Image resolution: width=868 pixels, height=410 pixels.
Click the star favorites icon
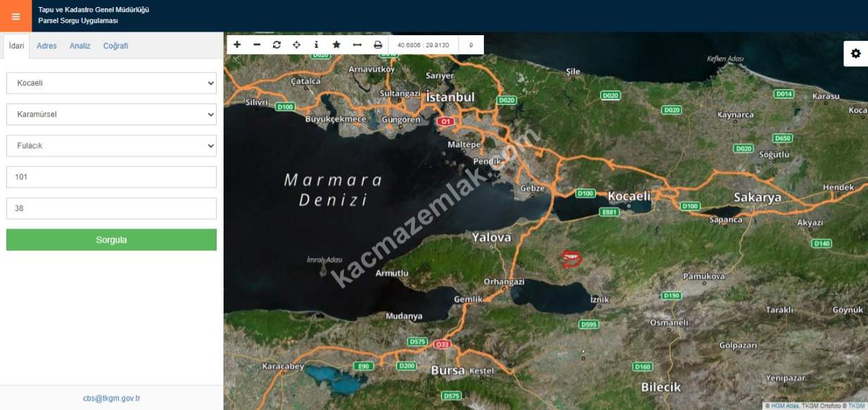[x=336, y=45]
